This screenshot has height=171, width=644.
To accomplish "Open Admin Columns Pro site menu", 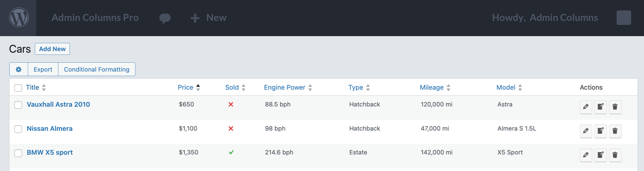I will [95, 18].
